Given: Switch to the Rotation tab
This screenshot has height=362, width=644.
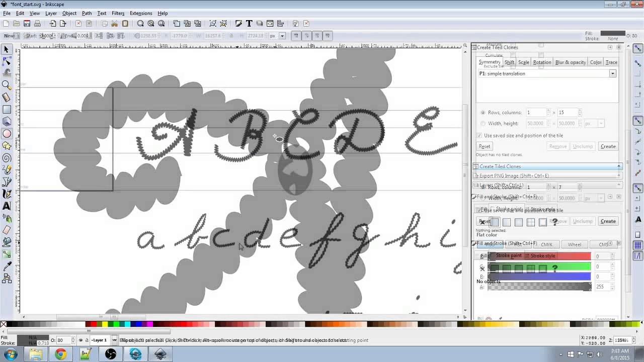Looking at the screenshot, I should click(x=542, y=62).
